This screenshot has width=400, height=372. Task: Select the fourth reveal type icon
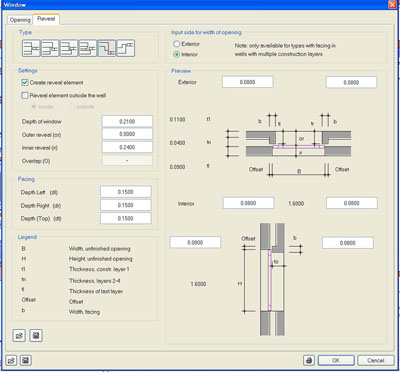[88, 48]
